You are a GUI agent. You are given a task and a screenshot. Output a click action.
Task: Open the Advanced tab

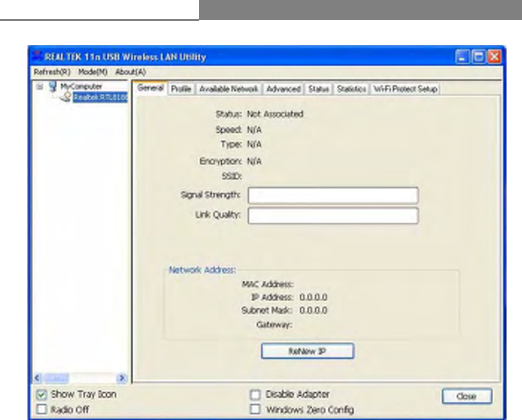[x=283, y=89]
